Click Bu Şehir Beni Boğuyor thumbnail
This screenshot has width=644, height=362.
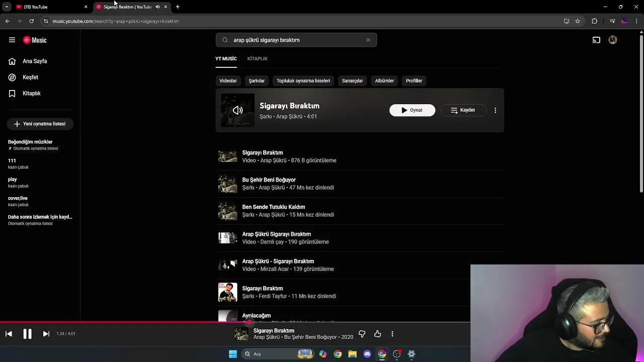(227, 184)
